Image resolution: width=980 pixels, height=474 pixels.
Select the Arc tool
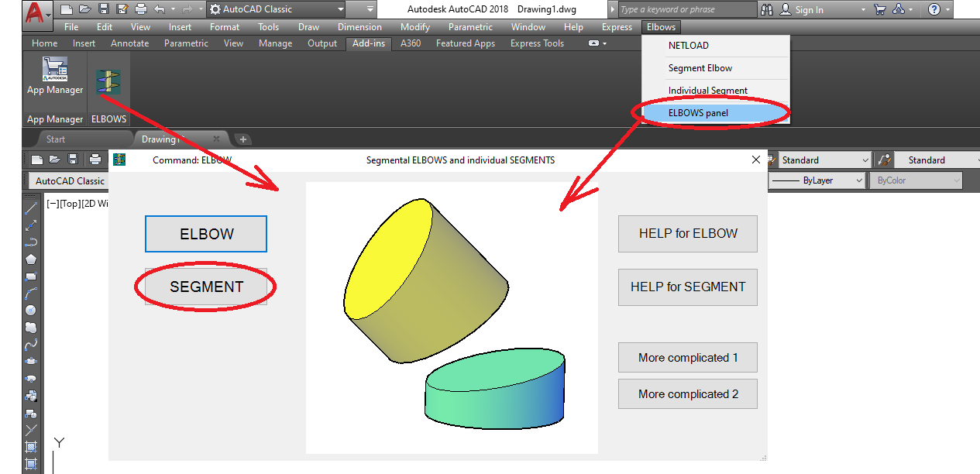click(x=31, y=294)
